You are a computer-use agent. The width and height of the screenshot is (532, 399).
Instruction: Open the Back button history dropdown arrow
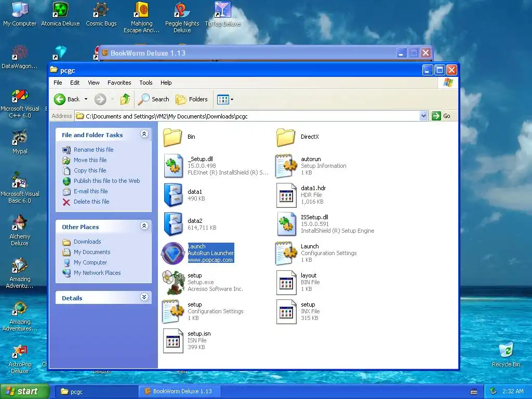86,99
